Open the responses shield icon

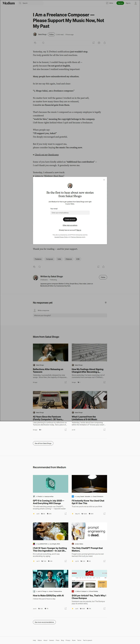coord(106,302)
